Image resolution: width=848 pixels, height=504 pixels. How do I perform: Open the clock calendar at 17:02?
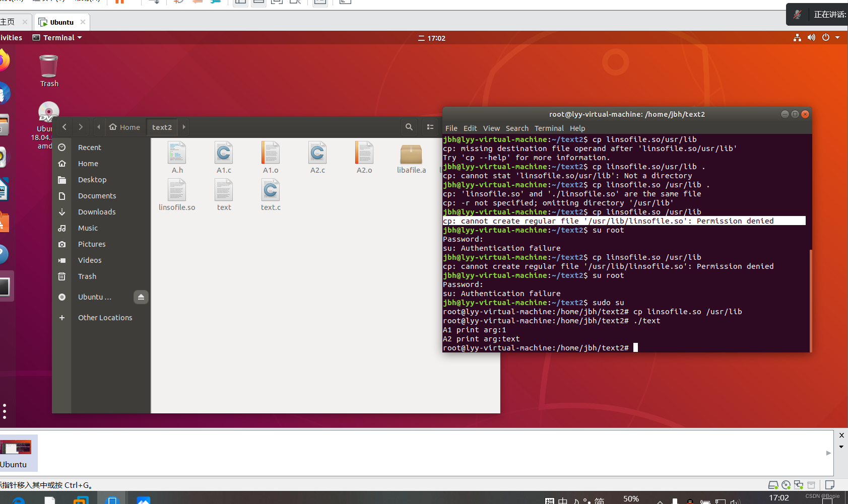pyautogui.click(x=432, y=38)
